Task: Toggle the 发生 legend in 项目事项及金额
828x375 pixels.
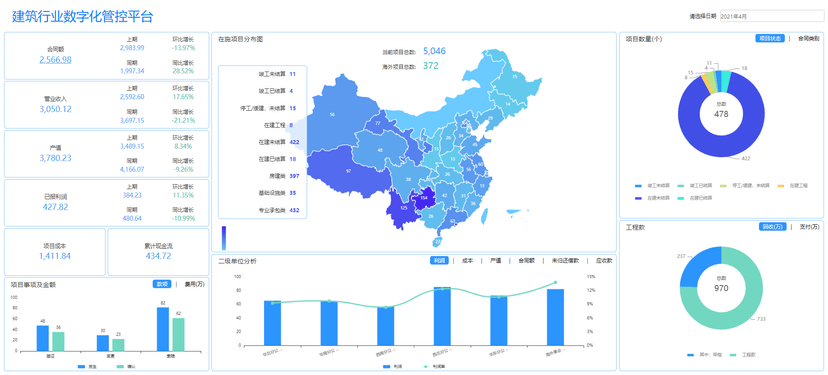Action: click(86, 366)
